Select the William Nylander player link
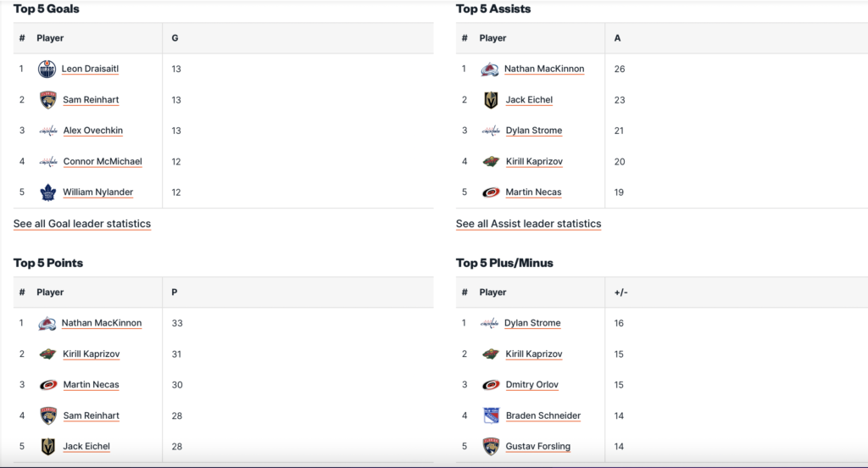This screenshot has height=468, width=868. [x=97, y=192]
